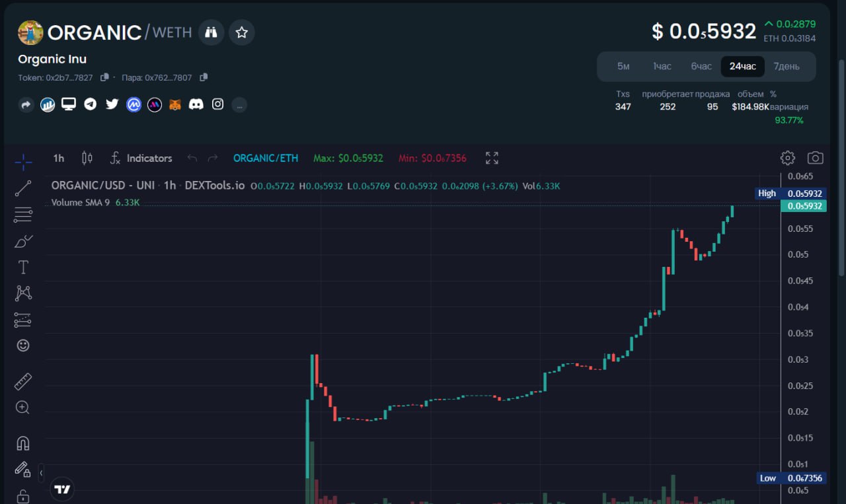Viewport: 846px width, 504px height.
Task: Open the project website monitor icon
Action: pyautogui.click(x=69, y=104)
